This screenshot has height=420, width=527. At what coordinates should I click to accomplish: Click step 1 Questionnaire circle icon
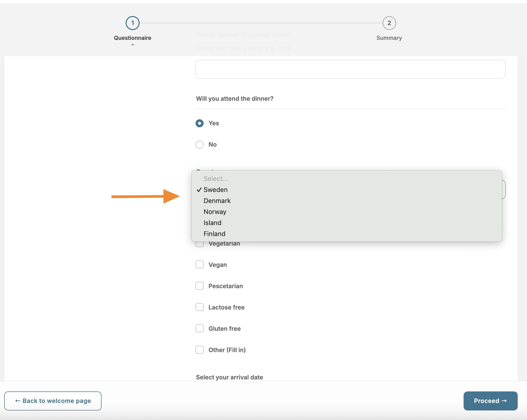(x=132, y=23)
